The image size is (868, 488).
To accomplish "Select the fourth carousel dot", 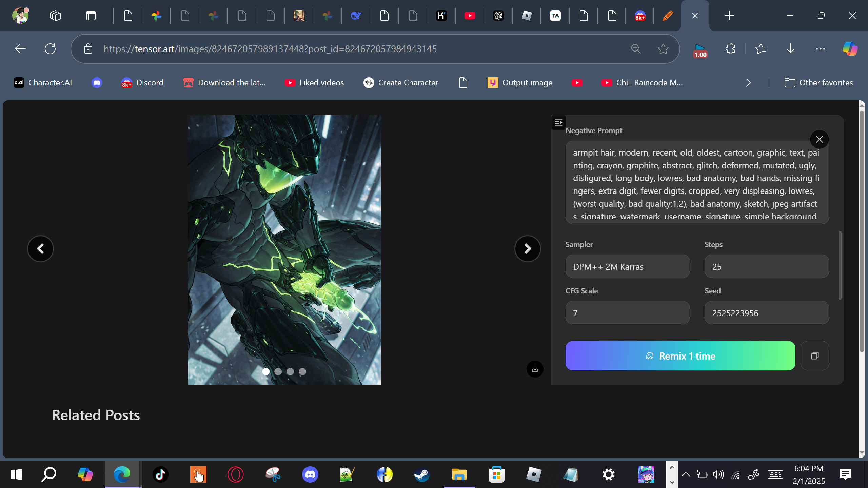I will [302, 371].
